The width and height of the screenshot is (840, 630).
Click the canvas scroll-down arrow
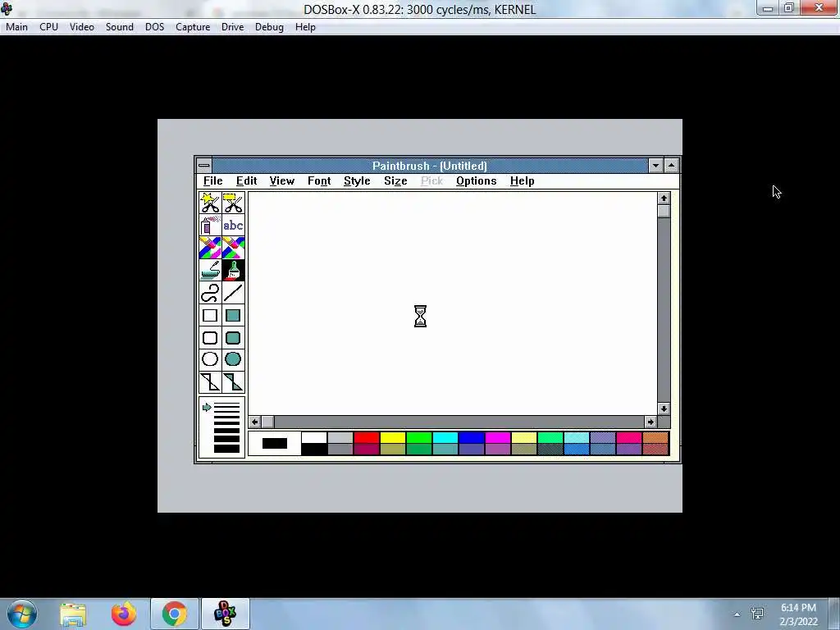[664, 409]
